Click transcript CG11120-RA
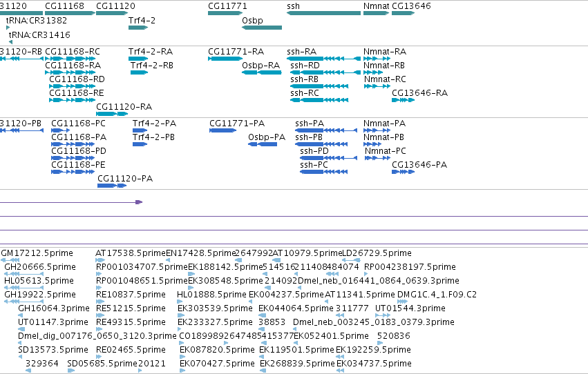Image resolution: width=588 pixels, height=374 pixels. pyautogui.click(x=124, y=107)
